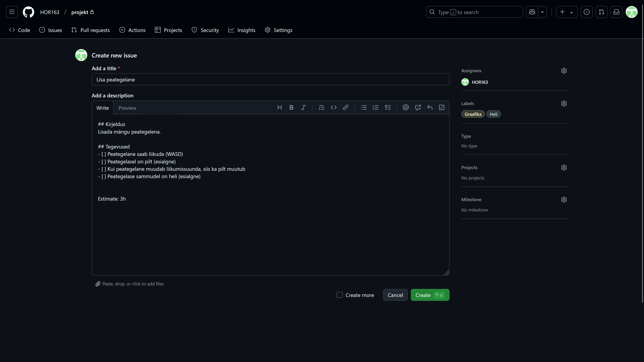Screen dimensions: 644x362
Task: Switch to the Code tab
Action: tap(19, 30)
